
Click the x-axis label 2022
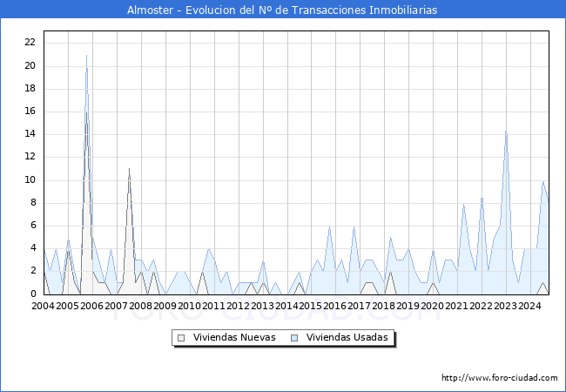pos(482,306)
